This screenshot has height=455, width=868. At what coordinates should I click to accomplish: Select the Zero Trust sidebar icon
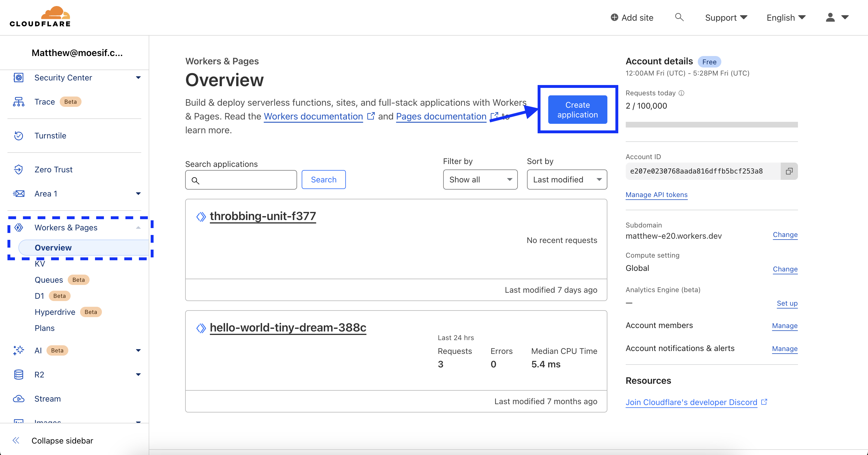point(19,169)
